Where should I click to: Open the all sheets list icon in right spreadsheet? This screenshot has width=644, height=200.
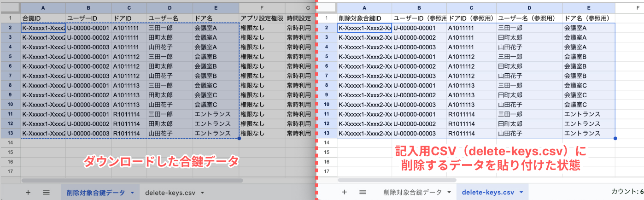click(363, 192)
